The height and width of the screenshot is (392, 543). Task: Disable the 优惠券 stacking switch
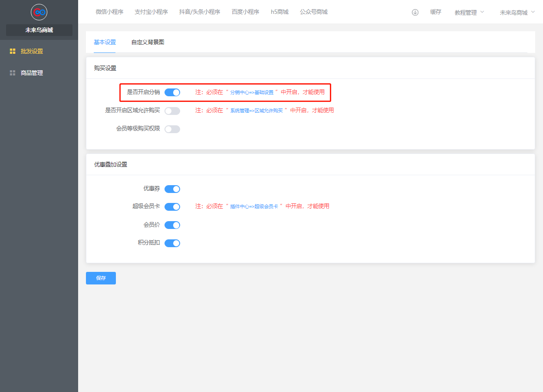[x=172, y=189]
